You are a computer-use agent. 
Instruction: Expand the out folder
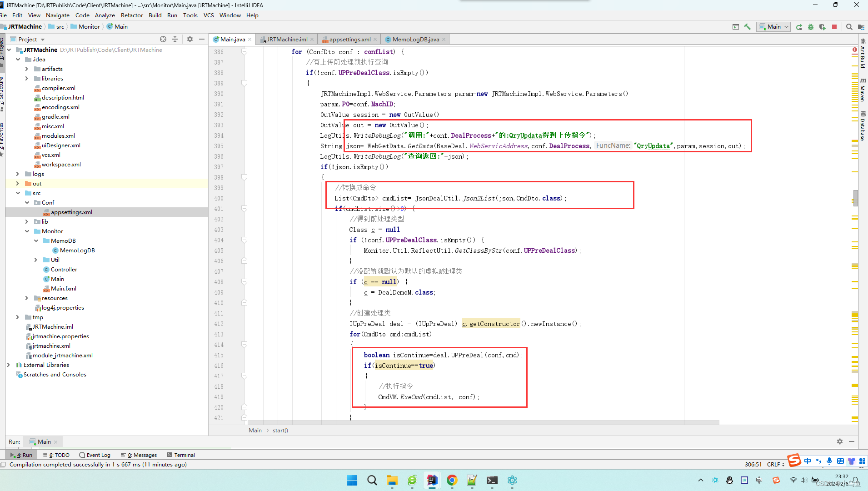pyautogui.click(x=17, y=184)
